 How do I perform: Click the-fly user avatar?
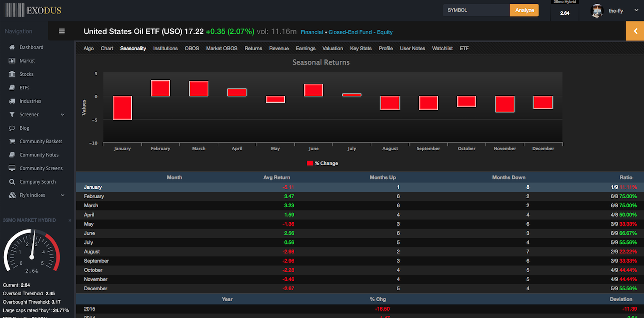(x=597, y=10)
